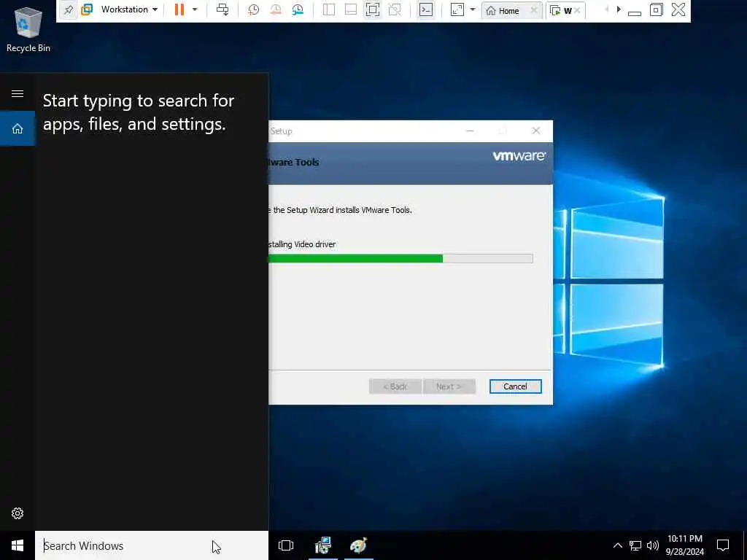Image resolution: width=747 pixels, height=560 pixels.
Task: Click the Send Ctrl+Alt+Del icon
Action: (x=222, y=9)
